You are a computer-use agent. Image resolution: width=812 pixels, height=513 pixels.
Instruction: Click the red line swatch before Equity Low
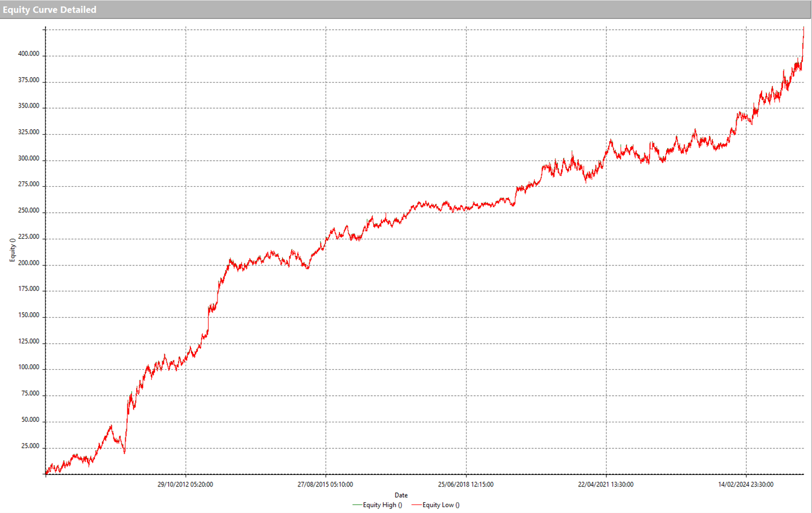pyautogui.click(x=415, y=505)
